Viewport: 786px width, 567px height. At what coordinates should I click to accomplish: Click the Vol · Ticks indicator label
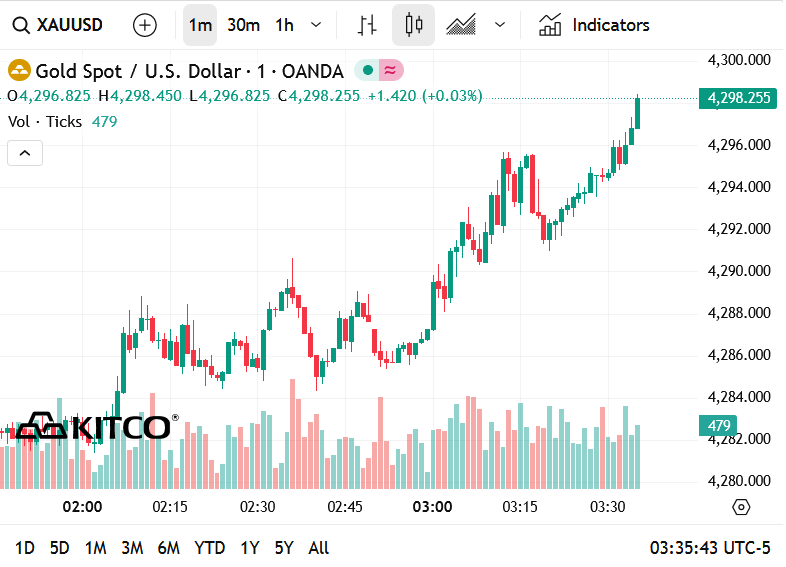click(45, 122)
